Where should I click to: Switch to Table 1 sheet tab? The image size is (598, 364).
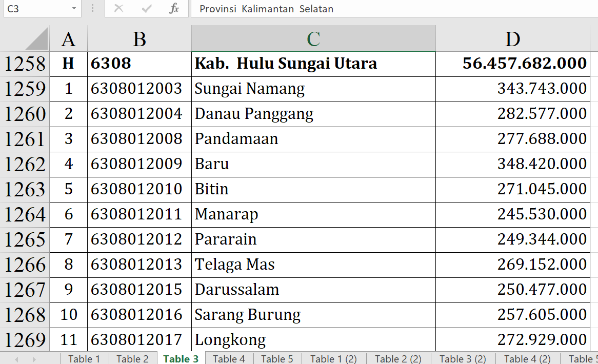[x=84, y=359]
